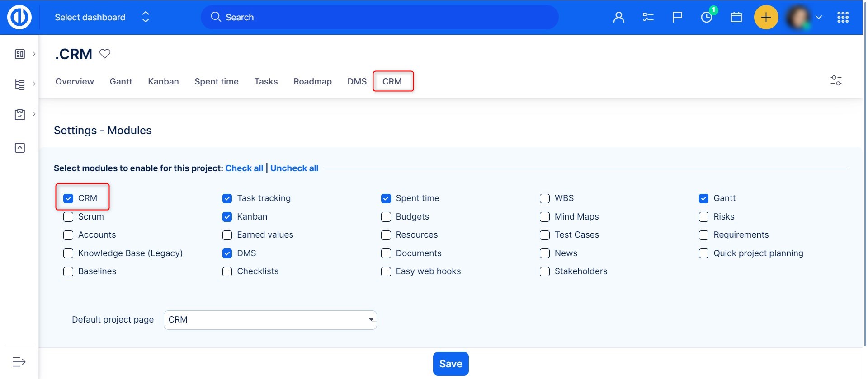This screenshot has width=868, height=379.
Task: Open the task checklist icon in header
Action: [648, 17]
